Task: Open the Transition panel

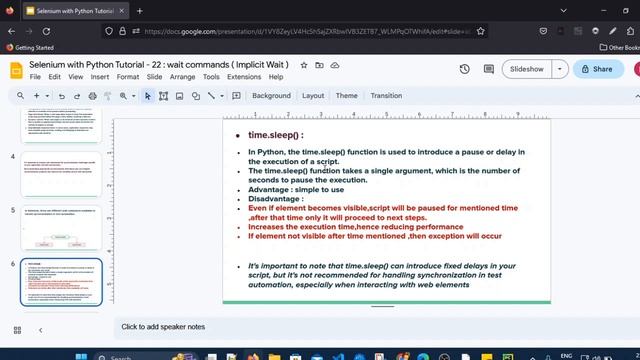Action: click(386, 96)
